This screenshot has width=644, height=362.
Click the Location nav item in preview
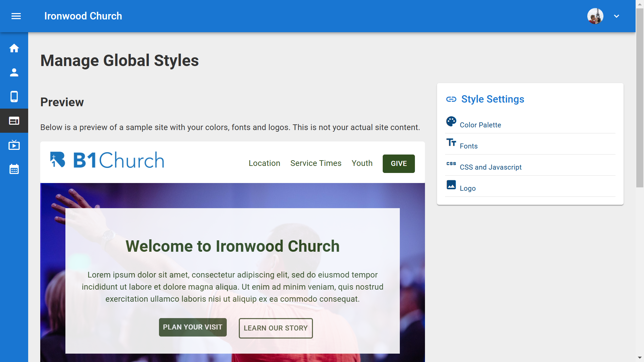(264, 163)
